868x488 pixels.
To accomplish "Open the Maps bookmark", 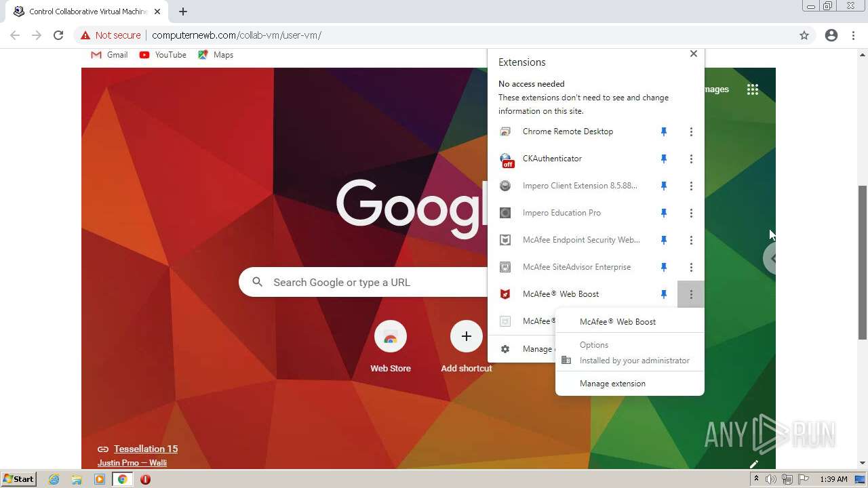I will [x=216, y=55].
